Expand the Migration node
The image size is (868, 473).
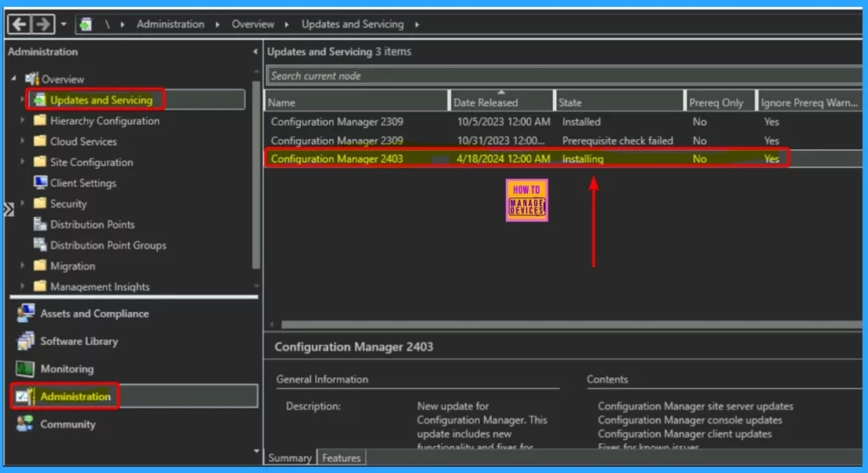click(22, 265)
